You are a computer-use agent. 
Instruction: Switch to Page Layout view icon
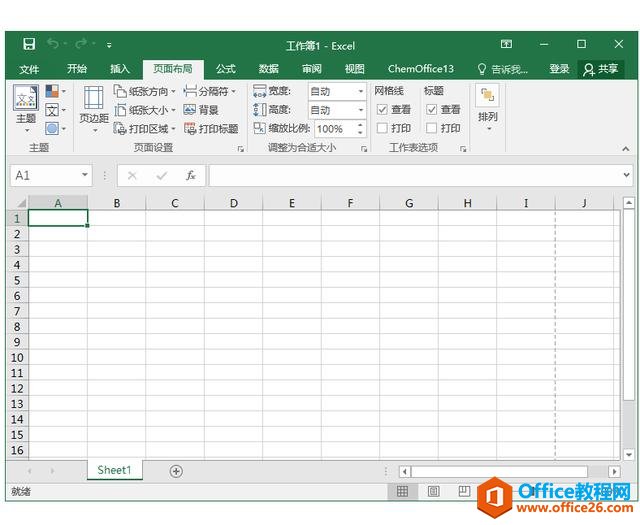pyautogui.click(x=433, y=491)
